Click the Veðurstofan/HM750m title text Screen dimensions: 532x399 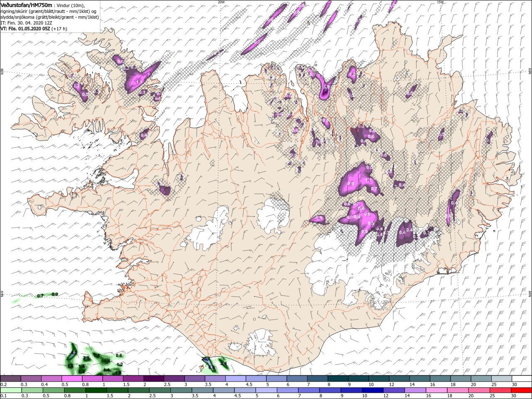click(27, 5)
